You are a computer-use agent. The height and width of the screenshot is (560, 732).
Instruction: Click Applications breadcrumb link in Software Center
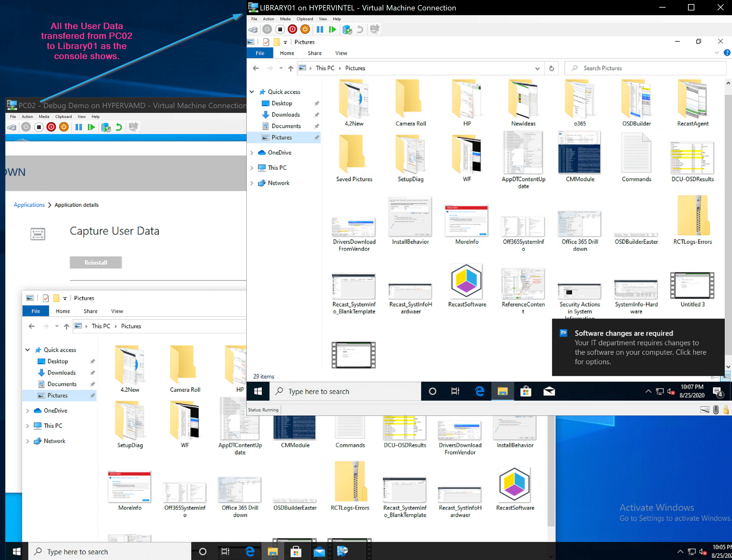click(x=29, y=205)
